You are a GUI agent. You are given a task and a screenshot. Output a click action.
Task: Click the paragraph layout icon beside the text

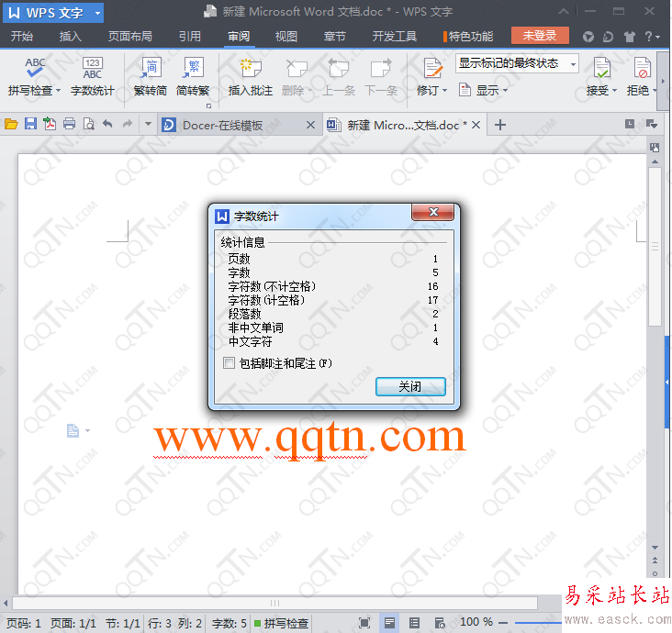tap(73, 430)
